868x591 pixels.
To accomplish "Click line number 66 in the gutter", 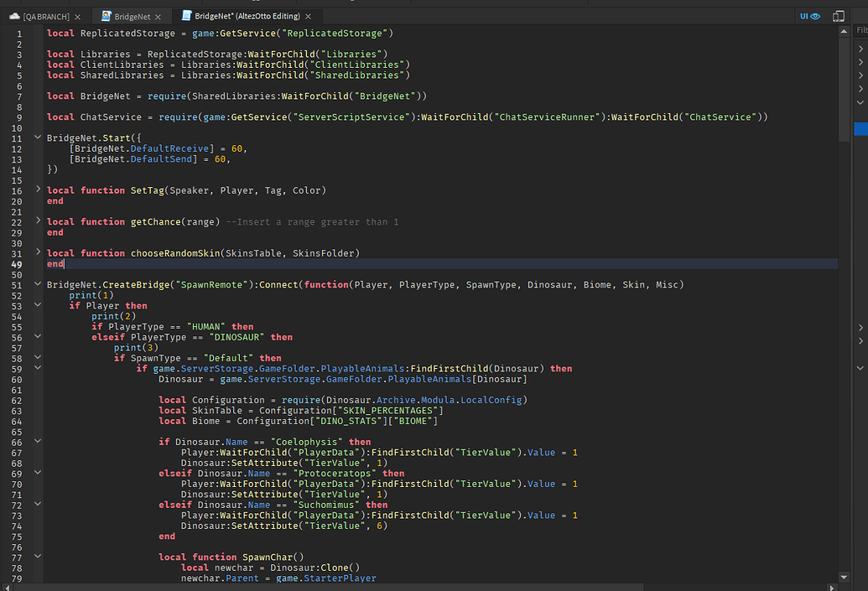I will click(18, 442).
